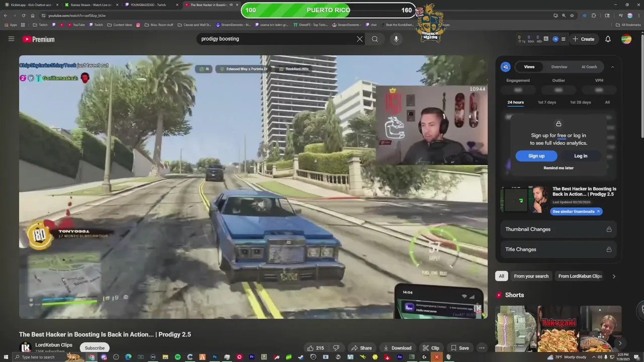
Task: Click the vidIQ toolbar list icon near Create
Action: pos(563,39)
